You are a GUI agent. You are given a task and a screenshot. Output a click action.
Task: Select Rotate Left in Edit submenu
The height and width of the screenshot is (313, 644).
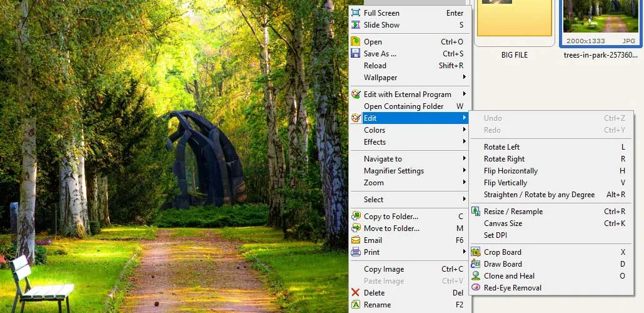(x=551, y=147)
